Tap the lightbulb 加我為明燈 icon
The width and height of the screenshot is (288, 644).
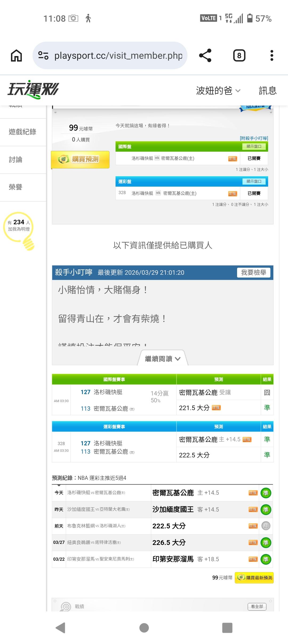pos(19,230)
